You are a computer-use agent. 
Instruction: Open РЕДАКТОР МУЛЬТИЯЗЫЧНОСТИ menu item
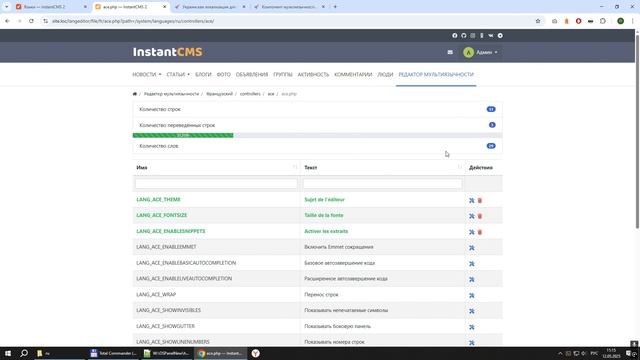436,75
